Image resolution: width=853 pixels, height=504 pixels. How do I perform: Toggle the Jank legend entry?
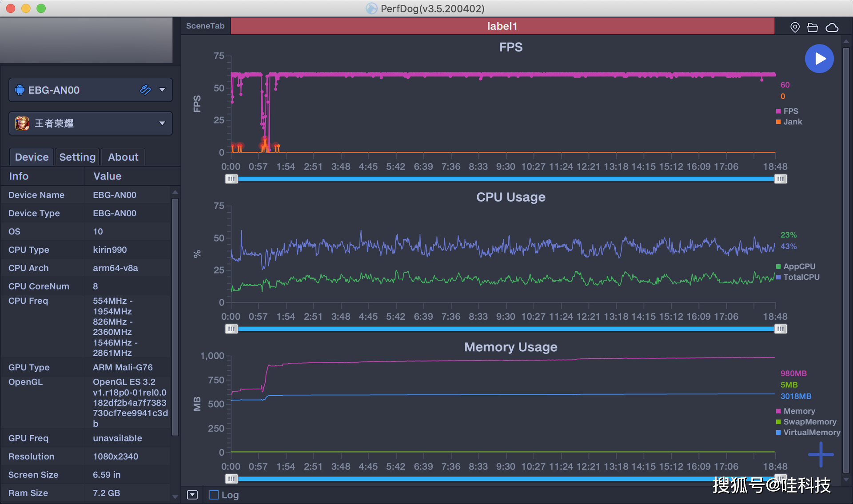pyautogui.click(x=792, y=122)
